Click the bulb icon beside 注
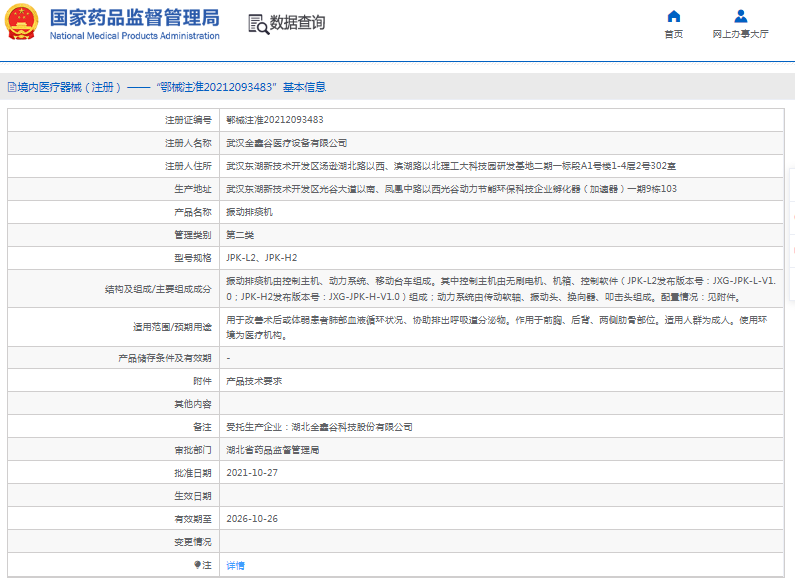 [196, 565]
